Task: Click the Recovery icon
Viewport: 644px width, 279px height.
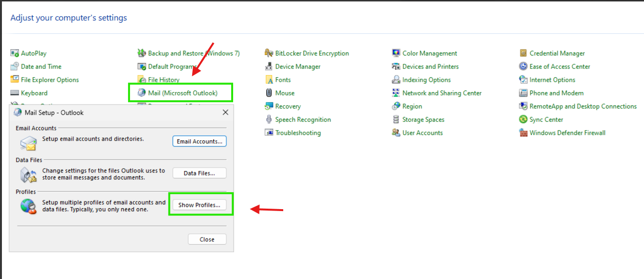Action: click(x=269, y=106)
